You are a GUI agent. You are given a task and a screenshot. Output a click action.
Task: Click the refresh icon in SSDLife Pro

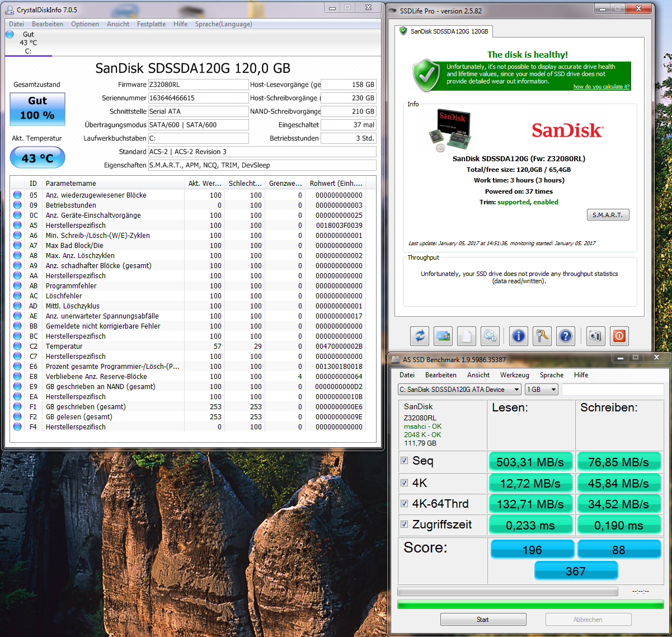point(420,336)
